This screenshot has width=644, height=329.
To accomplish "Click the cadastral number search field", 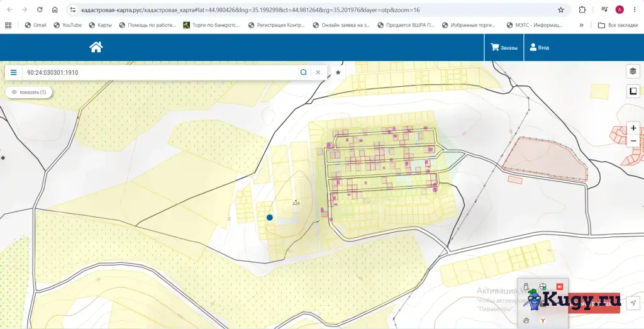I will coord(160,72).
